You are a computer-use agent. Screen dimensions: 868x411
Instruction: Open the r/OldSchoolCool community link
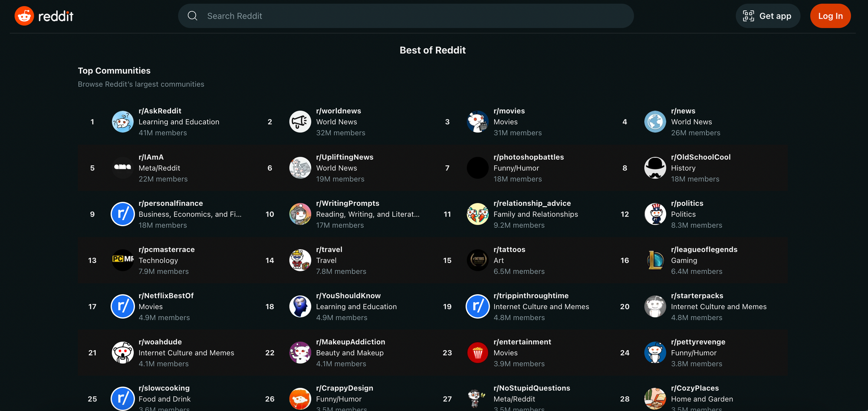[701, 157]
